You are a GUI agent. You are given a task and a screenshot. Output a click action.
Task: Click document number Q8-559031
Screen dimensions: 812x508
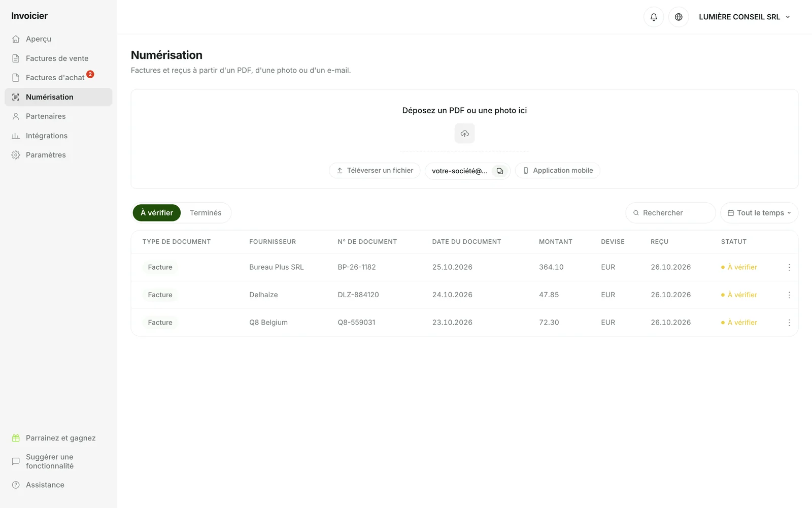[x=357, y=323]
